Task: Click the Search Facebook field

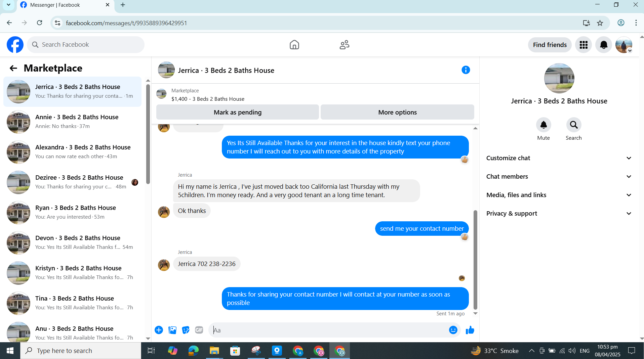Action: point(86,45)
